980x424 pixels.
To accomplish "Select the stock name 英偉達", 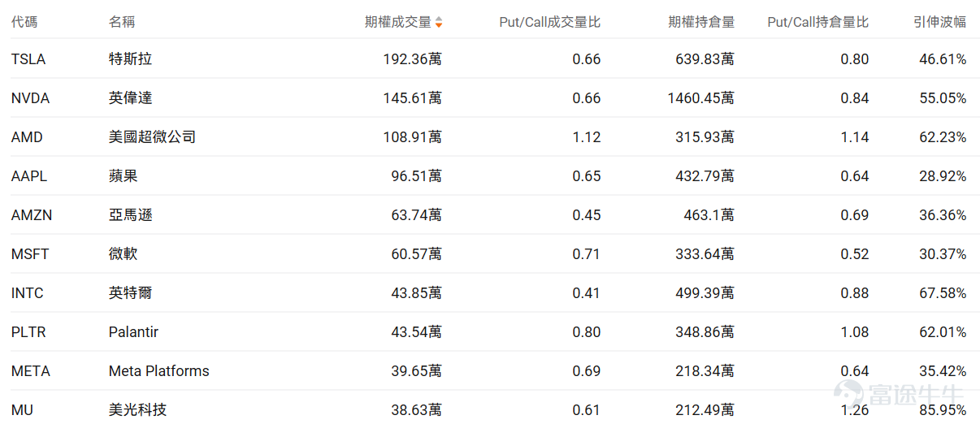I will (x=131, y=98).
